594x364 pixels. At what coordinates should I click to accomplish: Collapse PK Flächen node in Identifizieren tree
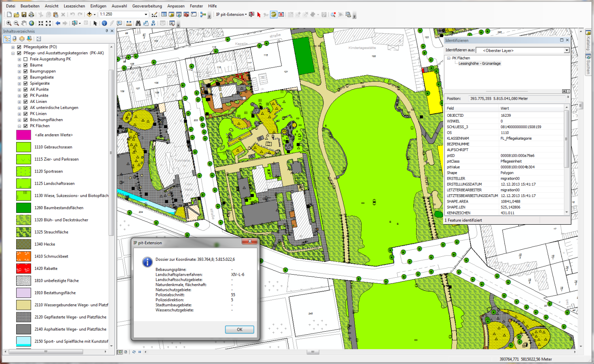point(449,58)
